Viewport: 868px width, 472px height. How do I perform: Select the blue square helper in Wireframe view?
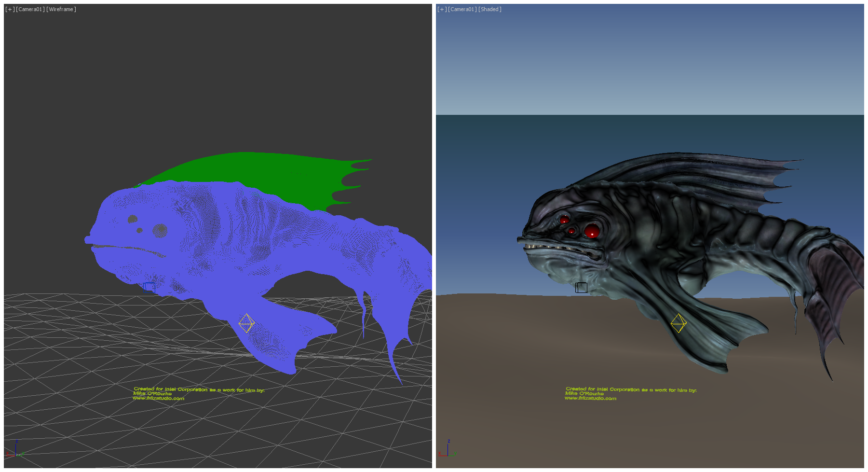click(x=149, y=288)
